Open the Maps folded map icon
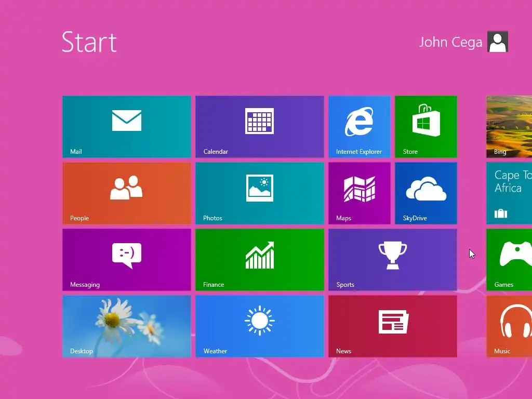This screenshot has height=399, width=532. click(360, 189)
